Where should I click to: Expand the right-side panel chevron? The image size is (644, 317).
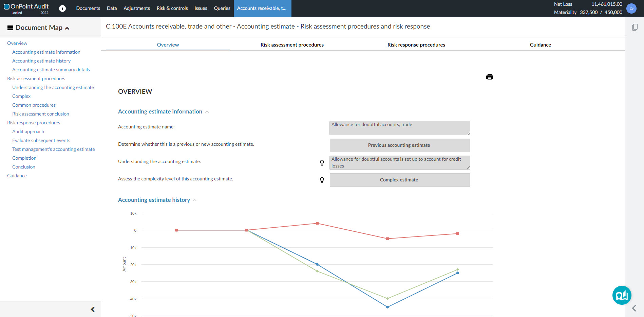point(634,308)
